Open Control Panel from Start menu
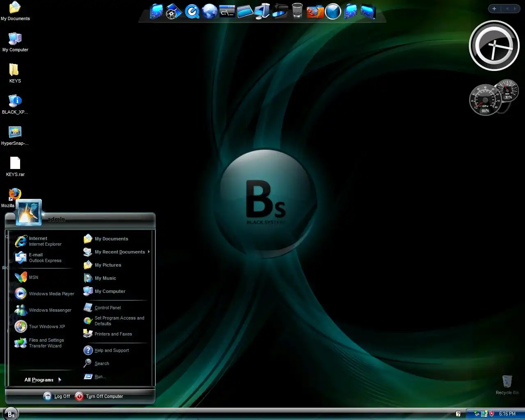 pos(116,308)
